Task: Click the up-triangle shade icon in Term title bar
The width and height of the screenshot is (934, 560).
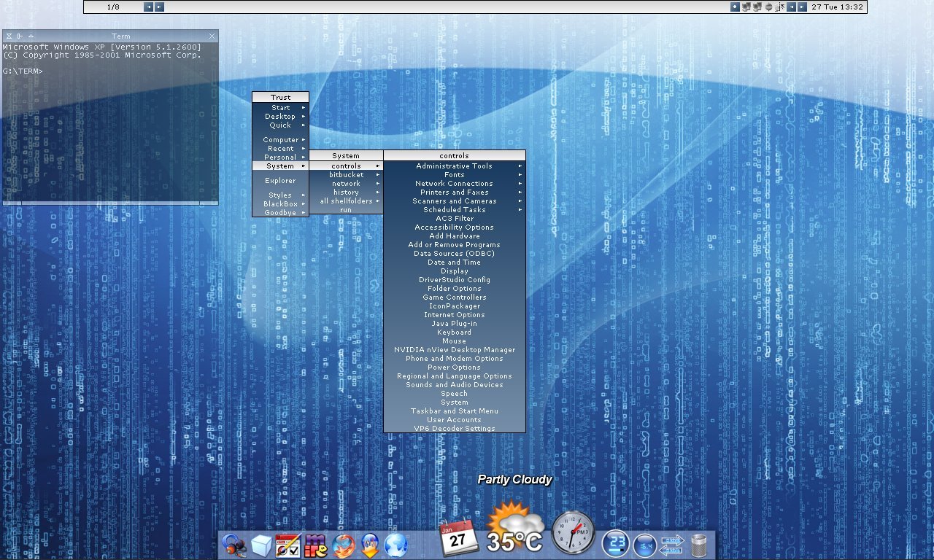Action: pos(31,36)
